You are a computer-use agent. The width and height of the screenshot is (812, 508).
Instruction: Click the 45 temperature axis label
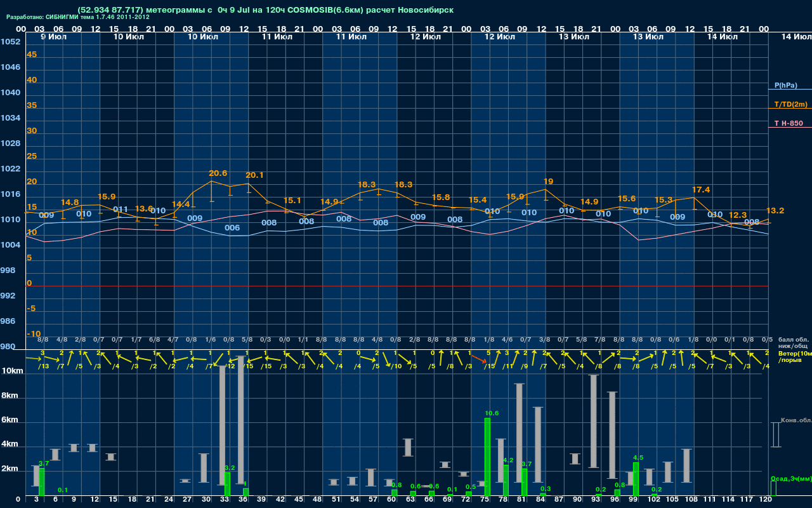click(32, 55)
